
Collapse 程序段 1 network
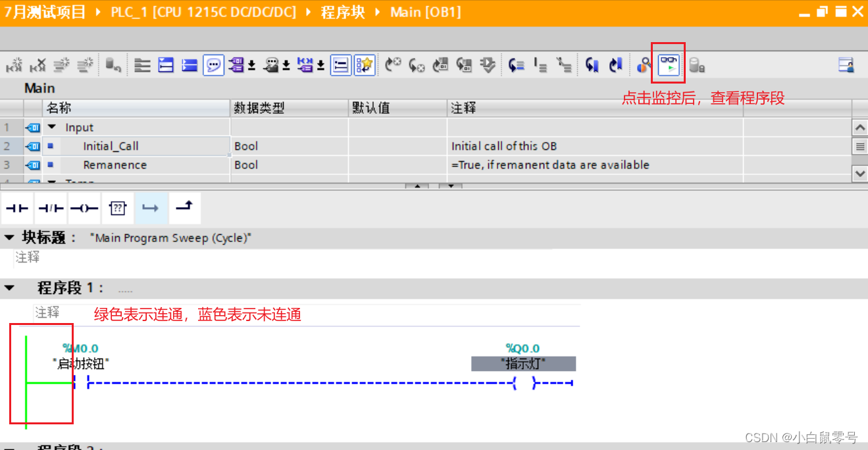coord(8,288)
